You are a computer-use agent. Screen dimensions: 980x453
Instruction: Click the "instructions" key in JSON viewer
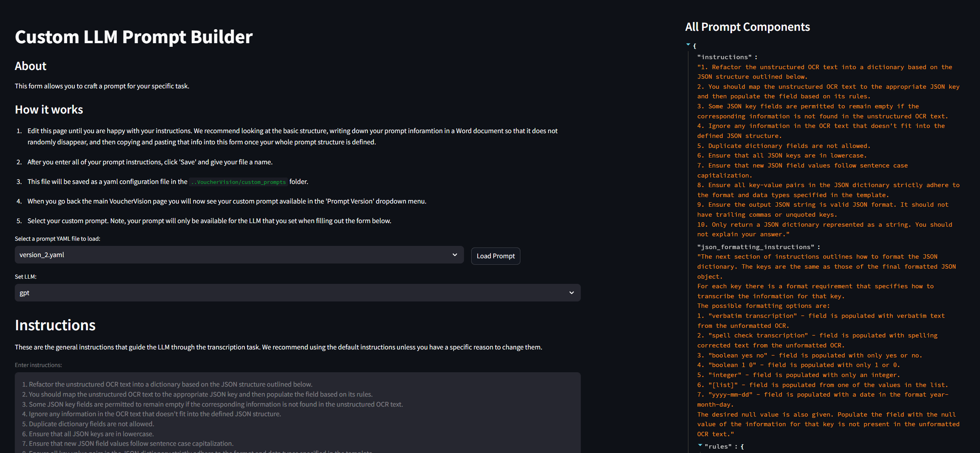[724, 57]
